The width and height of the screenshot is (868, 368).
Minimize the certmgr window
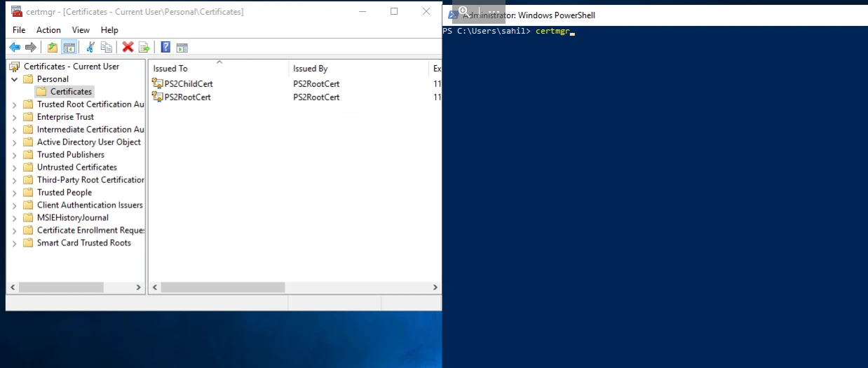362,11
